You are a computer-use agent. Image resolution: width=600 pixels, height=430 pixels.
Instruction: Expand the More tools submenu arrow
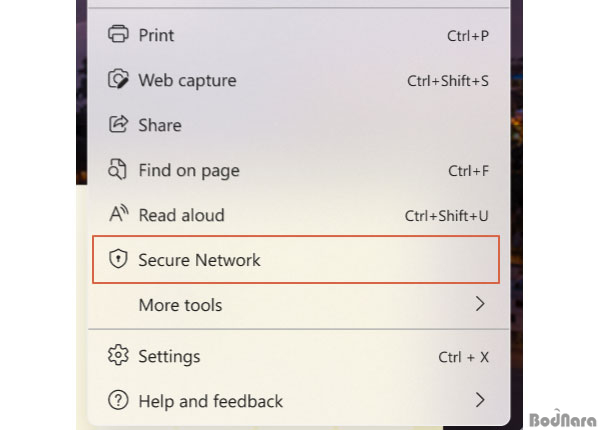tap(480, 304)
